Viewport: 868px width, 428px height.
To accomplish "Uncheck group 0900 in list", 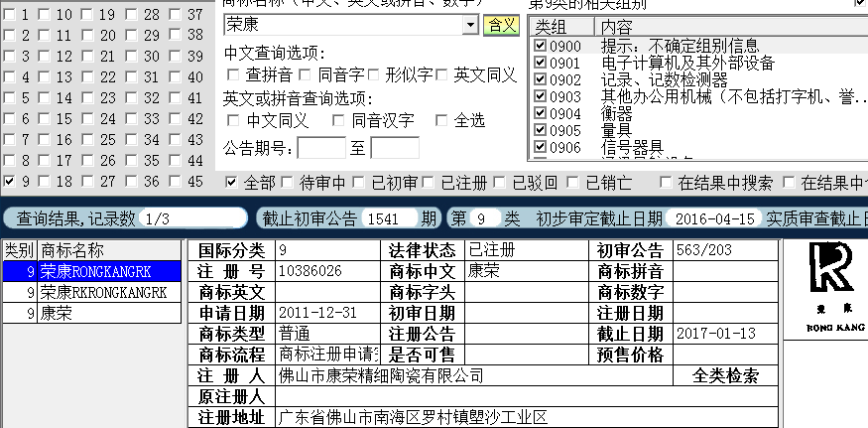I will [541, 46].
